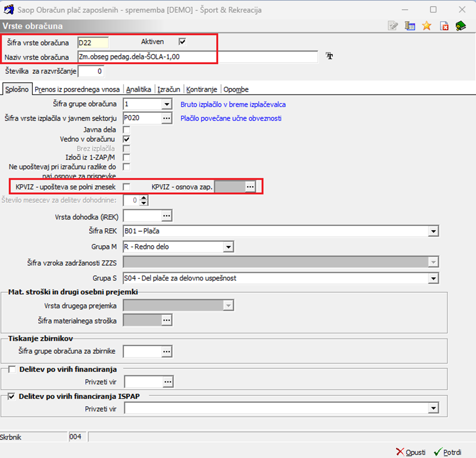Toggle the Aktiven checkbox
The width and height of the screenshot is (476, 458).
point(182,41)
